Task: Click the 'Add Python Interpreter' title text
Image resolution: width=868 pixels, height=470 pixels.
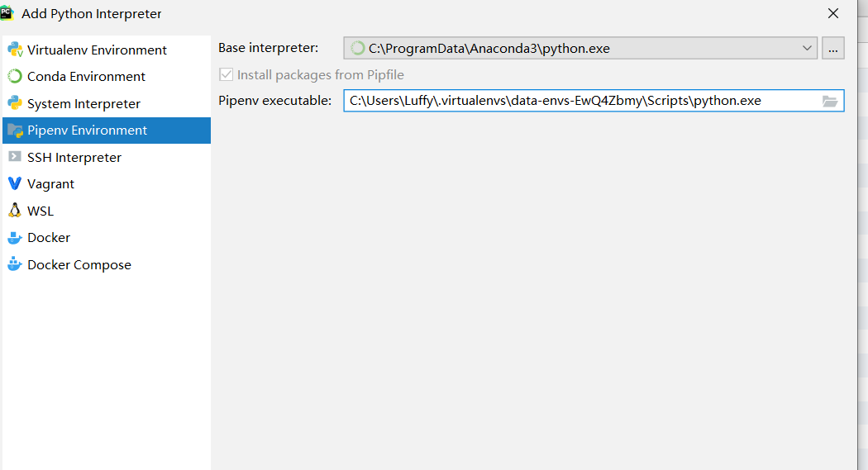Action: pos(91,14)
